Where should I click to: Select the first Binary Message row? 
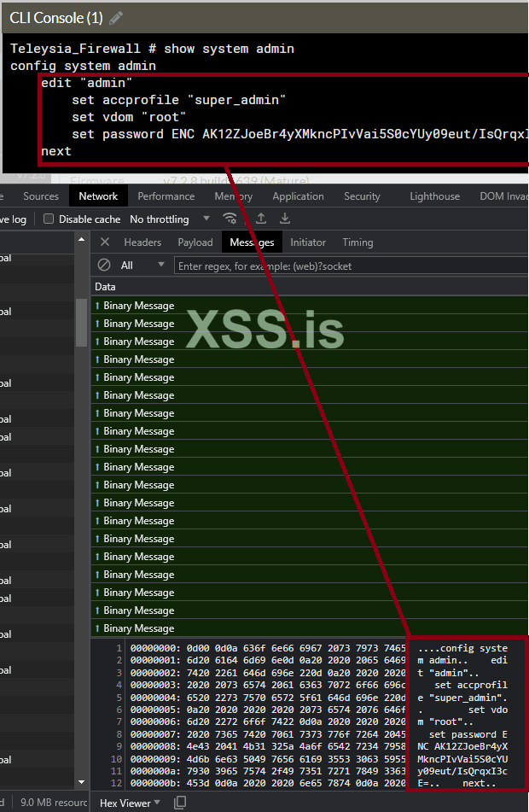point(310,306)
